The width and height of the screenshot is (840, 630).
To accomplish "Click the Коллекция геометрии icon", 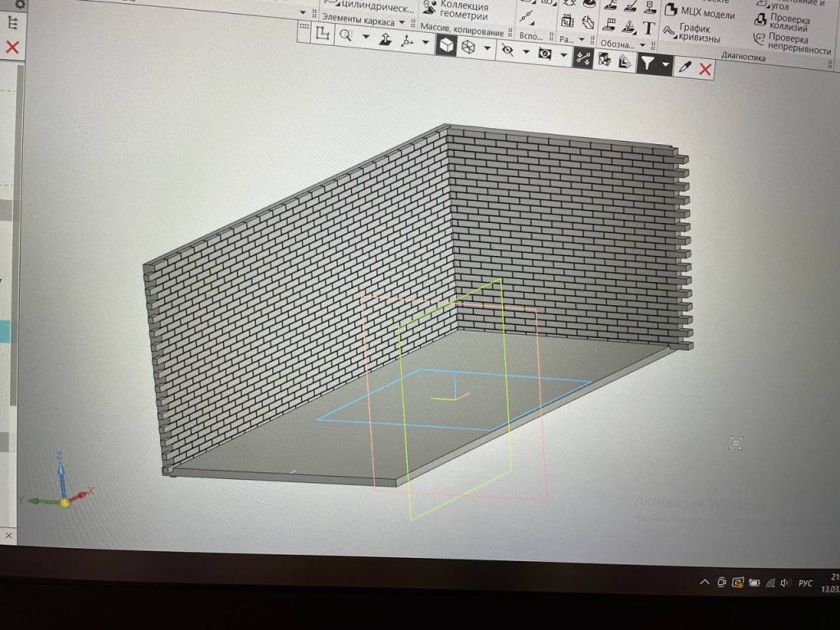I will [x=428, y=7].
